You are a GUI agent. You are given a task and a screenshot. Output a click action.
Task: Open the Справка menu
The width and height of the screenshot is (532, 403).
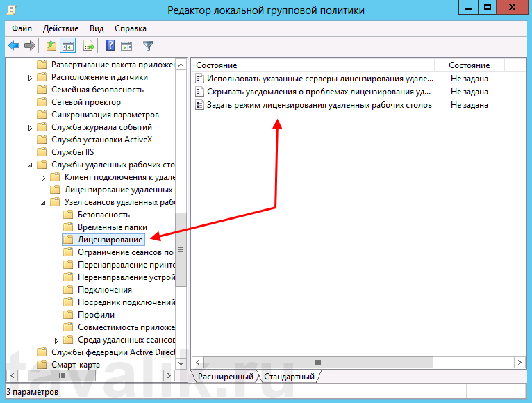(130, 28)
